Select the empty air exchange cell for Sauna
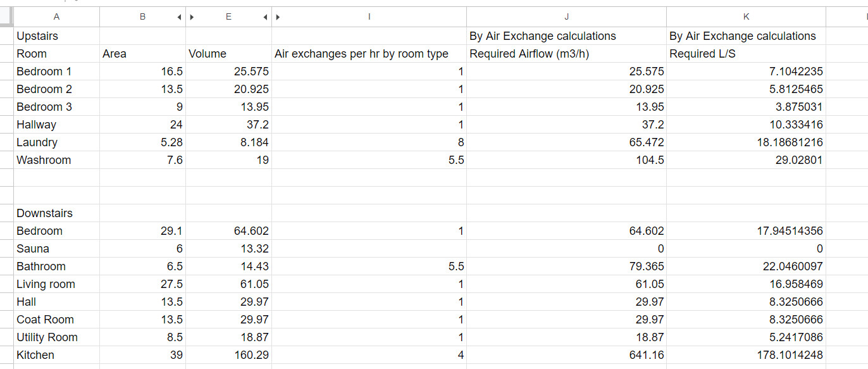Viewport: 868px width, 369px height. coord(369,249)
